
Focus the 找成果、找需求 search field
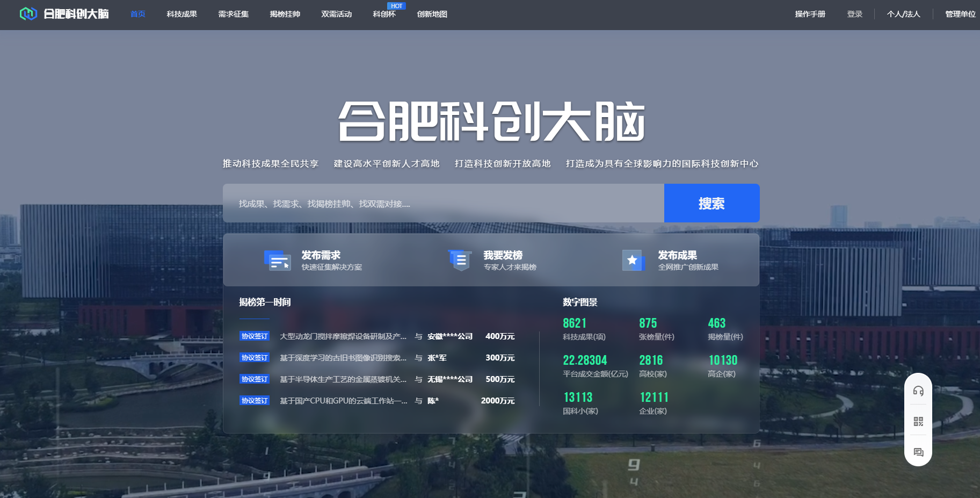coord(443,204)
